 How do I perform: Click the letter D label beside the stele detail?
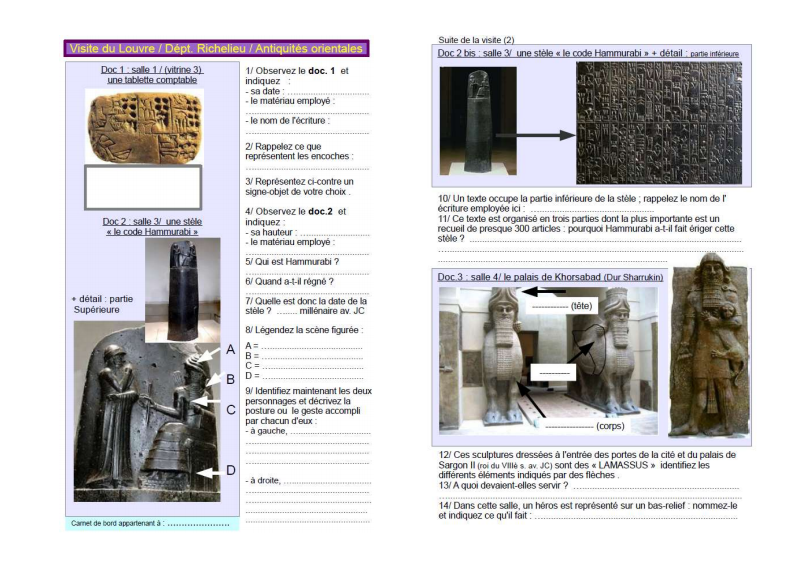click(230, 470)
